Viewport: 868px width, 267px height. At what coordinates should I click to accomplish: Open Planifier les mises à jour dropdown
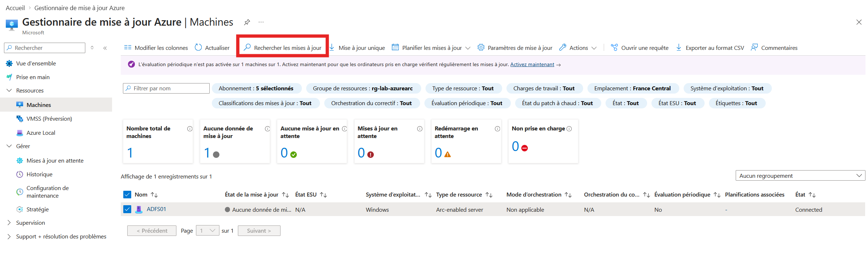431,48
